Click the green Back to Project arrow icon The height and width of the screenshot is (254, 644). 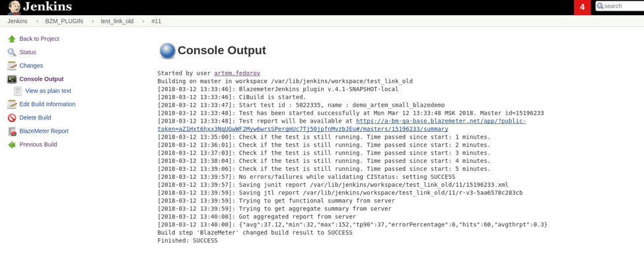click(x=12, y=39)
